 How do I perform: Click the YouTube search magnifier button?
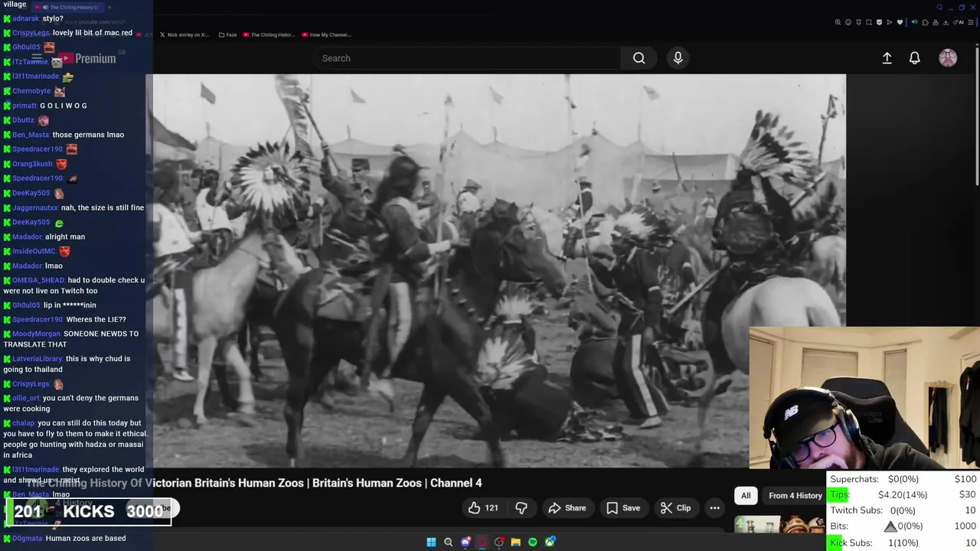(x=639, y=58)
